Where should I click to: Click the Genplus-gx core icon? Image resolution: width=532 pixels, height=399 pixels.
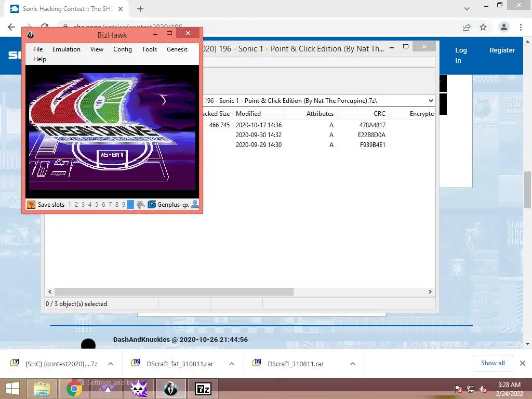152,205
